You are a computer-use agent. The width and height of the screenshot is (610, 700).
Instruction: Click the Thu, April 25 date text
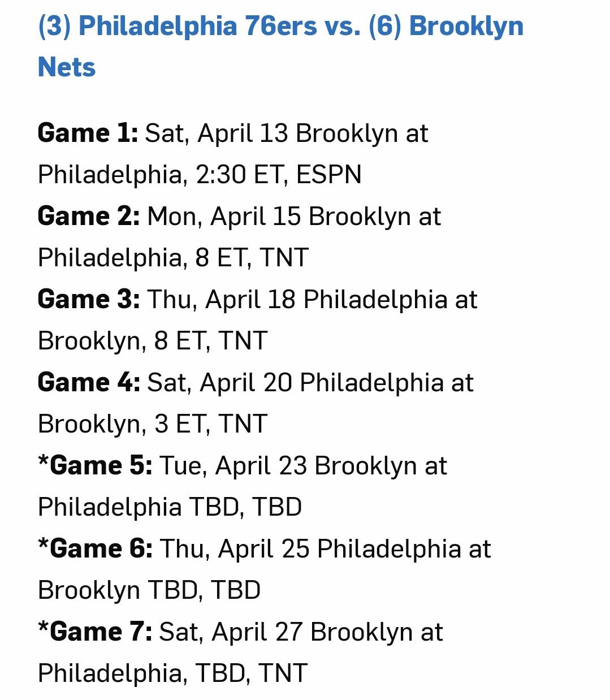235,550
